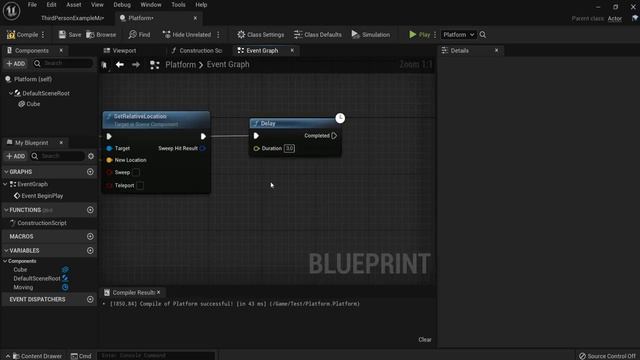Open the Asset menu
The image size is (640, 360).
tap(74, 5)
